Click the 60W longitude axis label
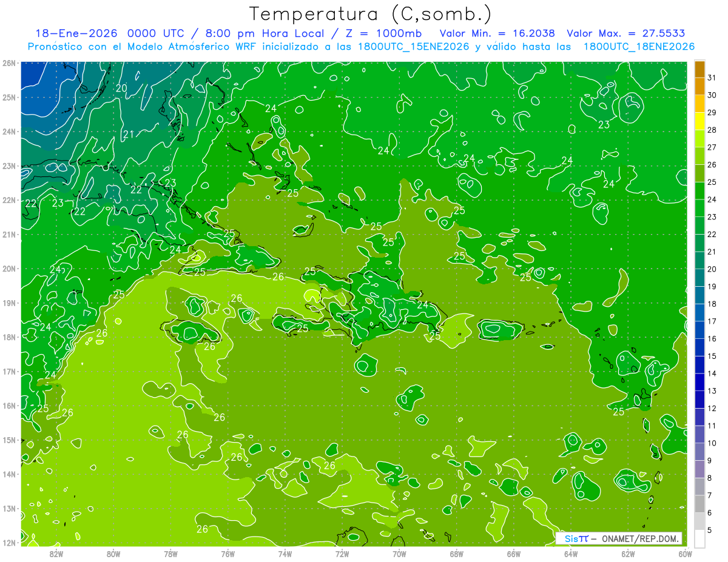The height and width of the screenshot is (562, 728). (x=684, y=553)
